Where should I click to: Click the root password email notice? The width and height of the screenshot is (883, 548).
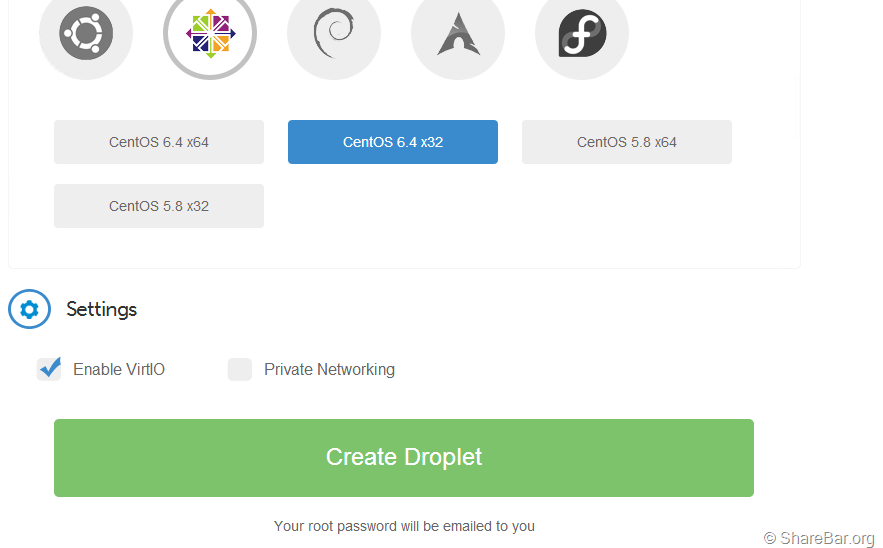[404, 526]
